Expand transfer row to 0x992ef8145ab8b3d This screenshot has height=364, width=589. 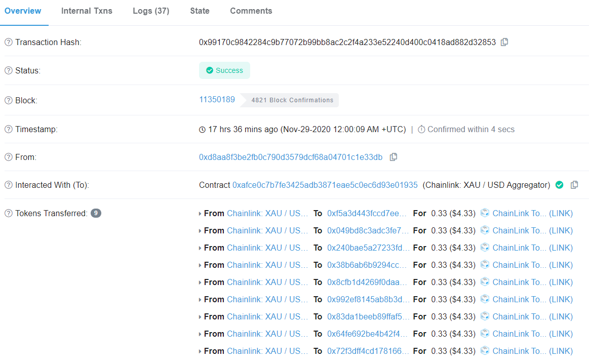point(200,300)
